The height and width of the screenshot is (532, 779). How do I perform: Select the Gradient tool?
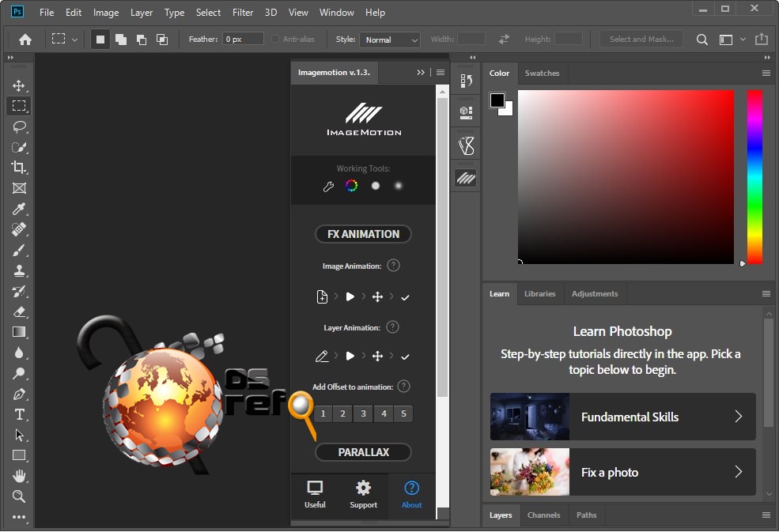click(x=19, y=332)
